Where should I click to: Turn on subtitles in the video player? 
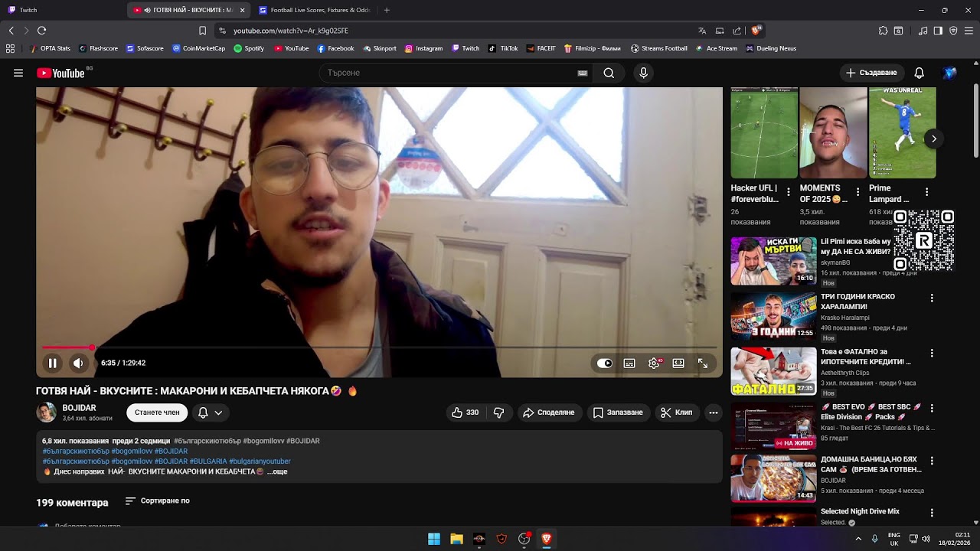click(x=629, y=364)
